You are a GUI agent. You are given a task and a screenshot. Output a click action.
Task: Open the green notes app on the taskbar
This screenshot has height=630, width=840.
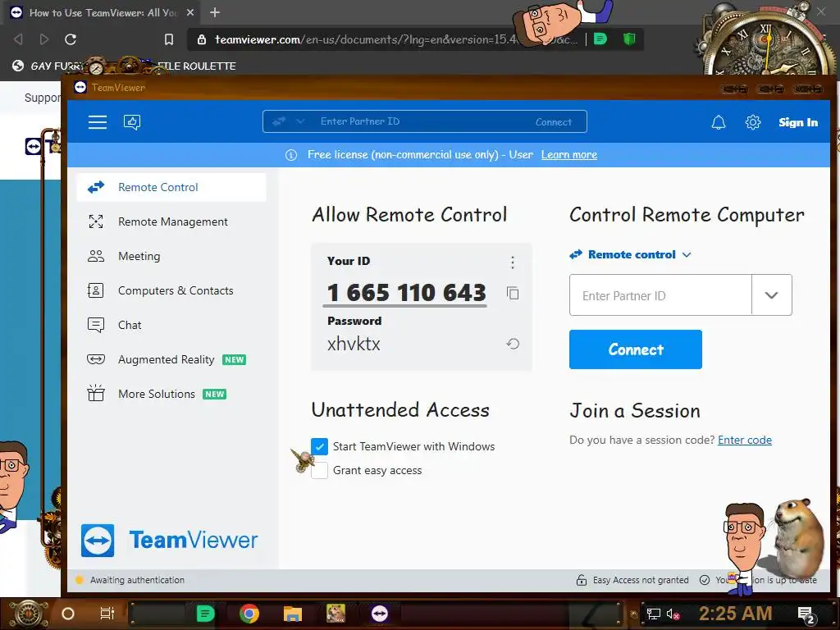coord(205,614)
